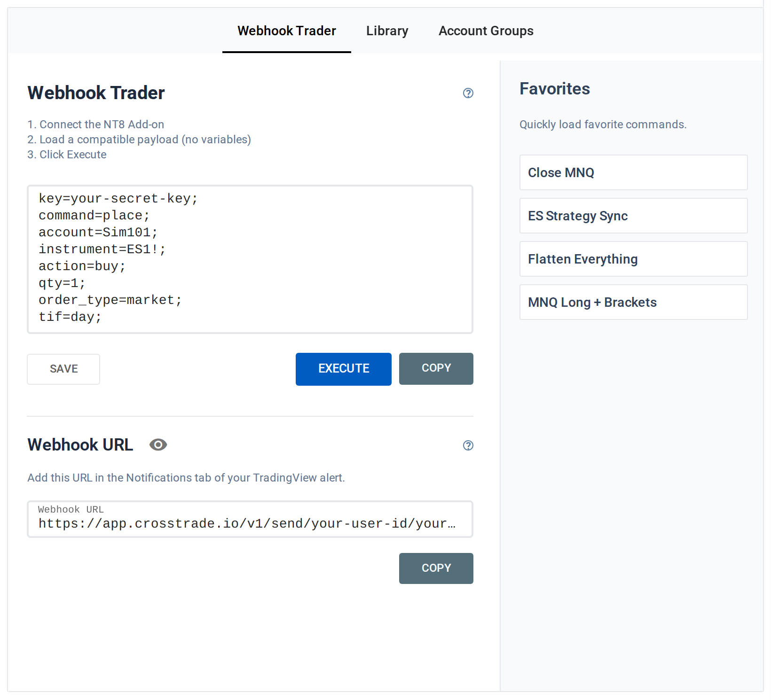Load the Flatten Everything favorite

pyautogui.click(x=634, y=259)
